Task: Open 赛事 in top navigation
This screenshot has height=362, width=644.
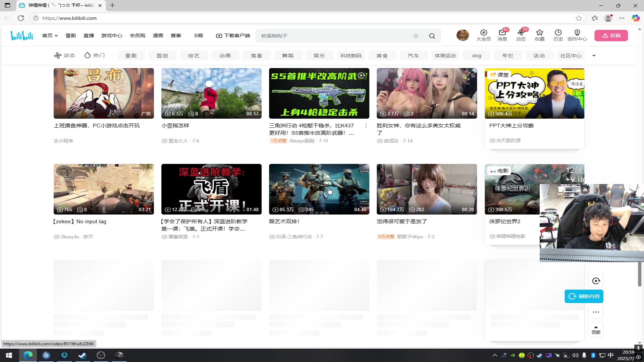Action: coord(176,36)
